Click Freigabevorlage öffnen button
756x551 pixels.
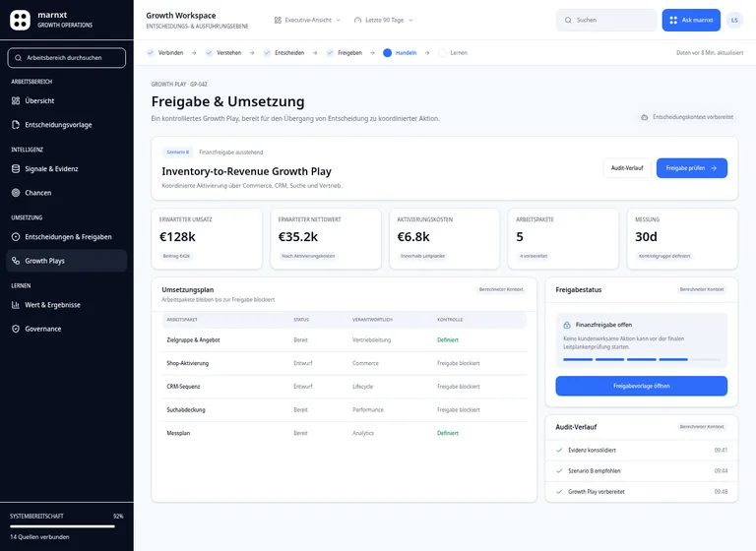point(641,386)
